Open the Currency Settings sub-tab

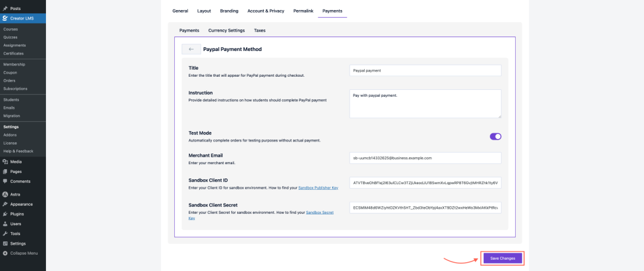click(226, 30)
